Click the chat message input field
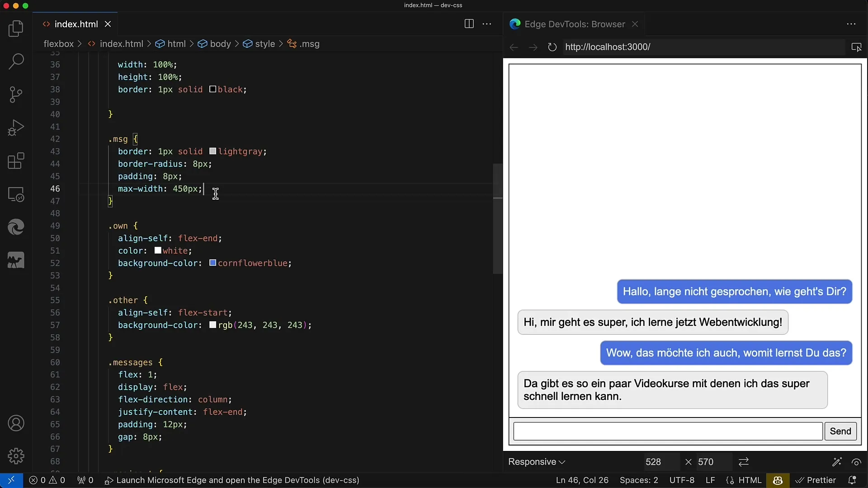 (668, 431)
